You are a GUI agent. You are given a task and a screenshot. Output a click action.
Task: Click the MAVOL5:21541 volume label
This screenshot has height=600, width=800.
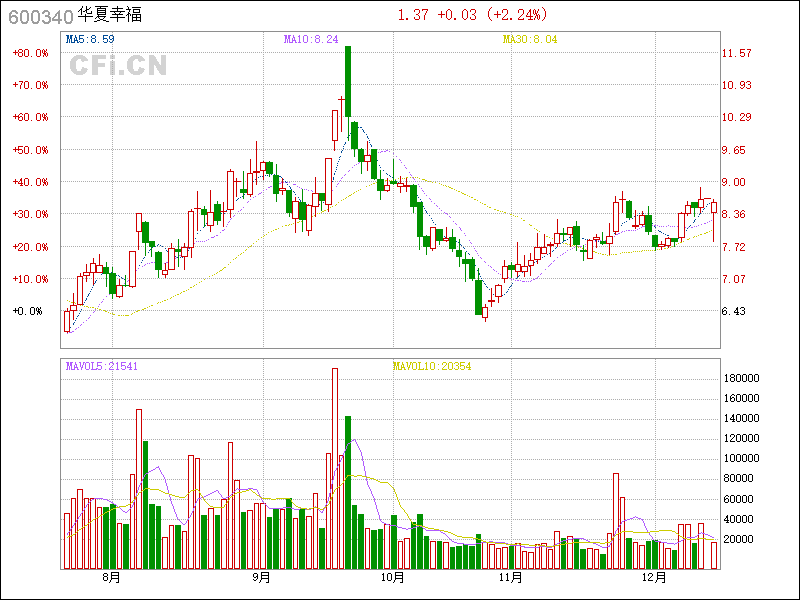101,367
